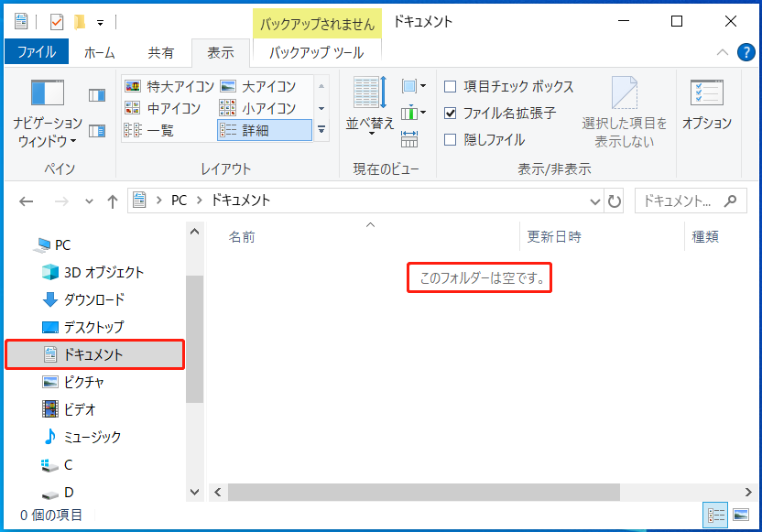Open address bar history dropdown
The width and height of the screenshot is (762, 532).
[x=594, y=201]
